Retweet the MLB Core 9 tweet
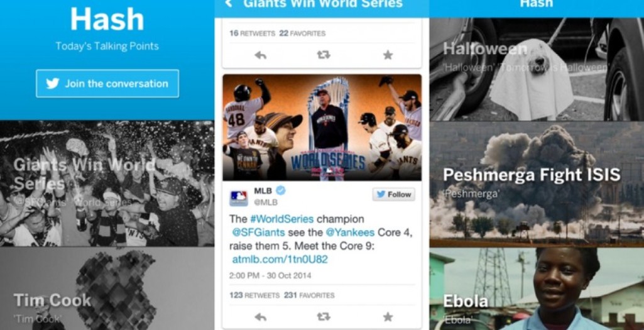The width and height of the screenshot is (644, 330). point(324,316)
